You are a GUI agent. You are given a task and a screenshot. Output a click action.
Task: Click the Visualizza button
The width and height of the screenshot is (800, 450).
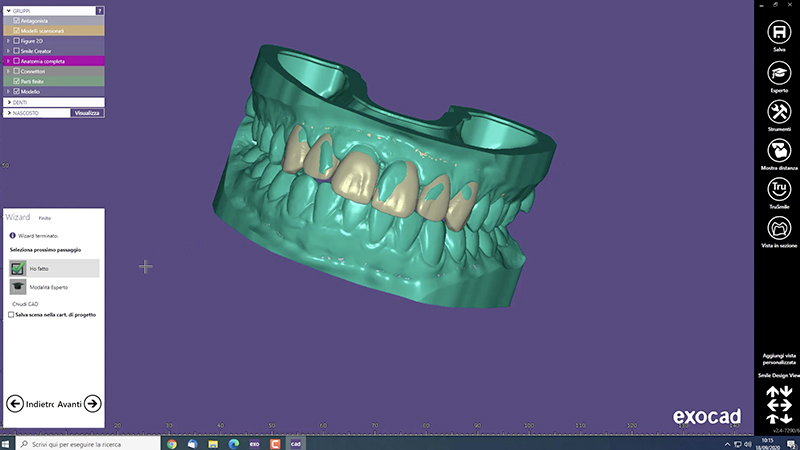pyautogui.click(x=87, y=113)
